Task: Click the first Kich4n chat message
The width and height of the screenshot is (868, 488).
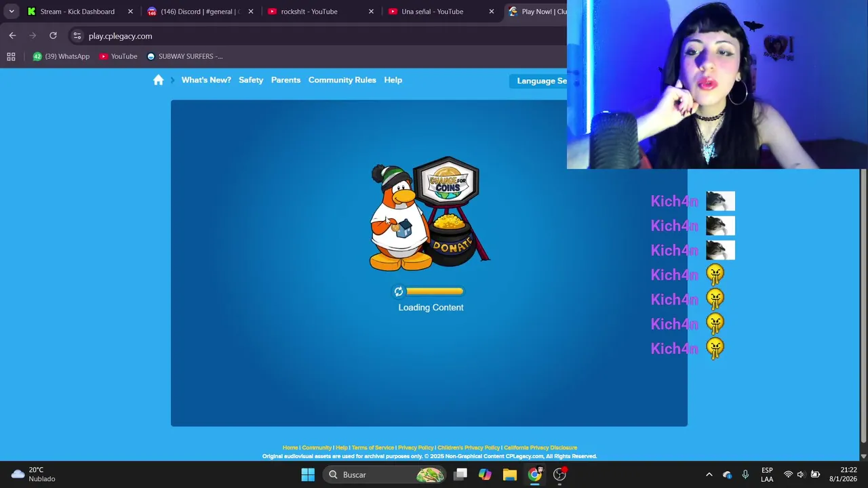Action: click(692, 201)
